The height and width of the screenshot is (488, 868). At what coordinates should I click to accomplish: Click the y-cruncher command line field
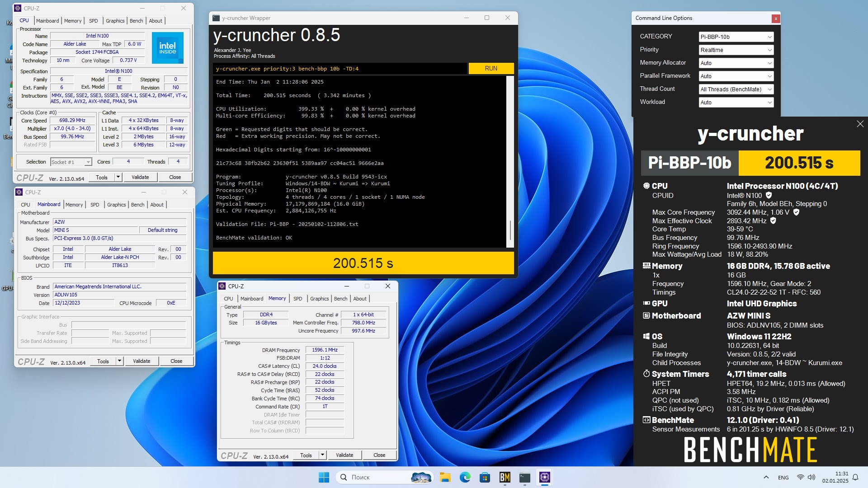340,69
